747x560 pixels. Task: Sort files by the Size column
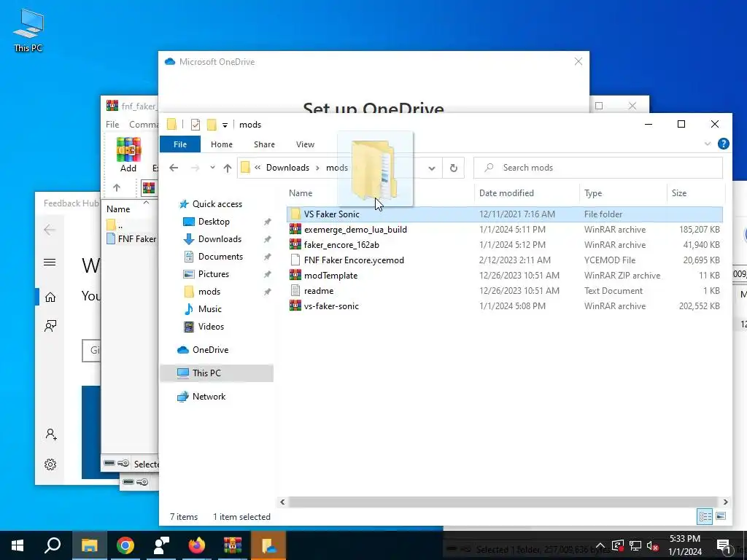click(679, 192)
